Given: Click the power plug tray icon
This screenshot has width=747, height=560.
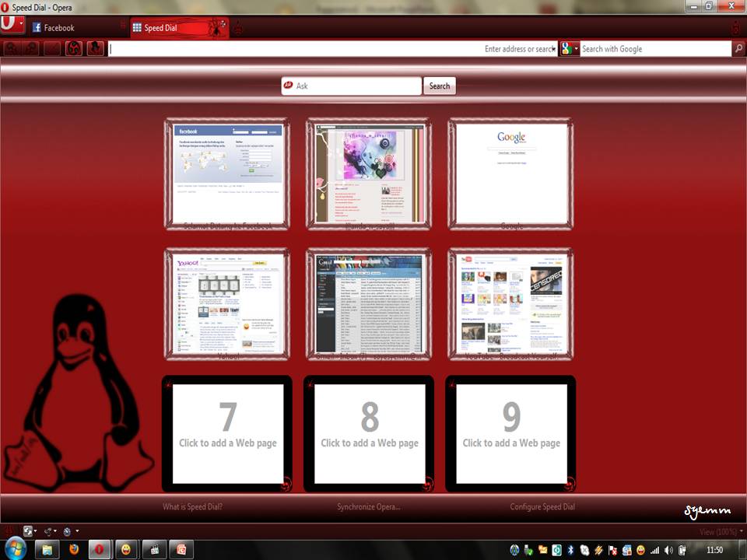Looking at the screenshot, I should [x=682, y=550].
